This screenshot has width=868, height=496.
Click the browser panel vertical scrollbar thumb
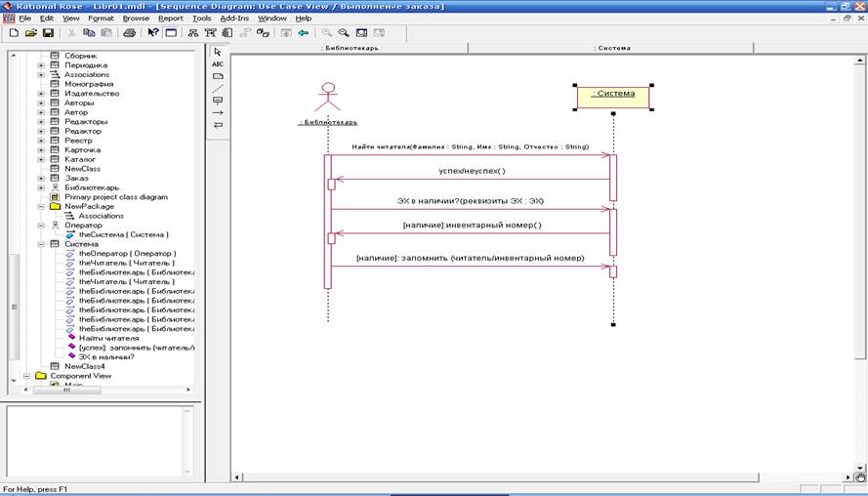pyautogui.click(x=14, y=306)
